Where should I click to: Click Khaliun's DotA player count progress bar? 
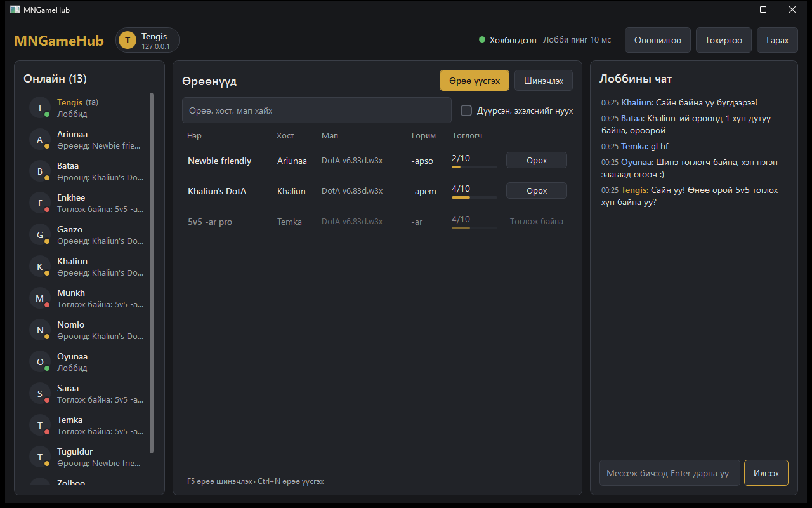pos(475,197)
